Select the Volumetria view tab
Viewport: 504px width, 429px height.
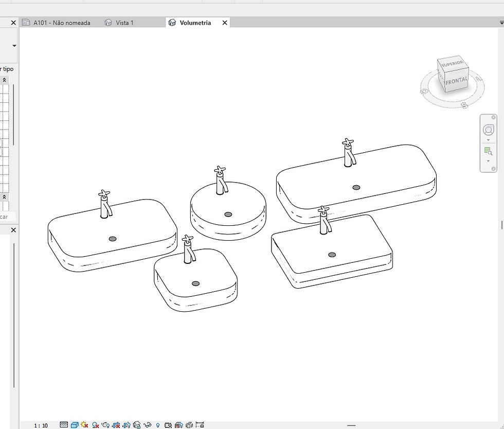[195, 23]
